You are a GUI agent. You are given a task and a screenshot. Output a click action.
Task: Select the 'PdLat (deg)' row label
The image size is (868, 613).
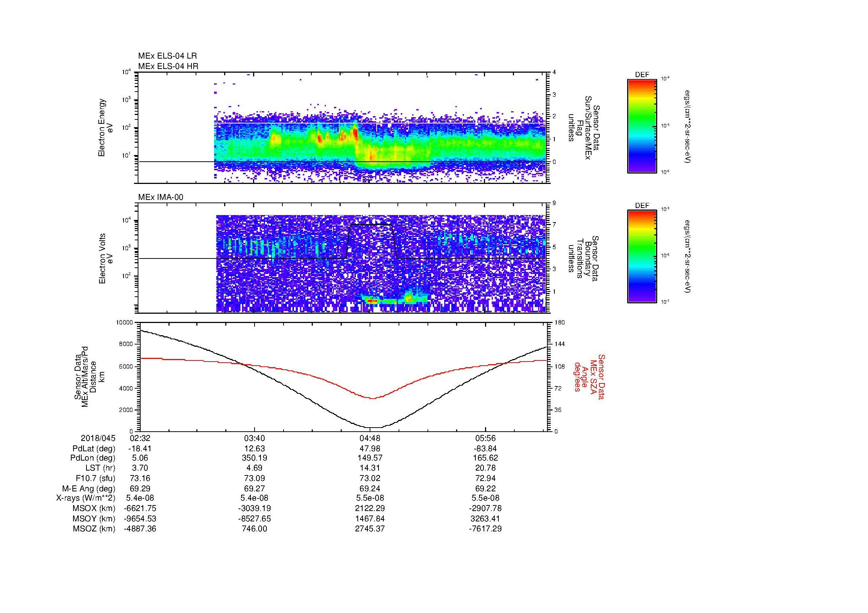pyautogui.click(x=94, y=449)
